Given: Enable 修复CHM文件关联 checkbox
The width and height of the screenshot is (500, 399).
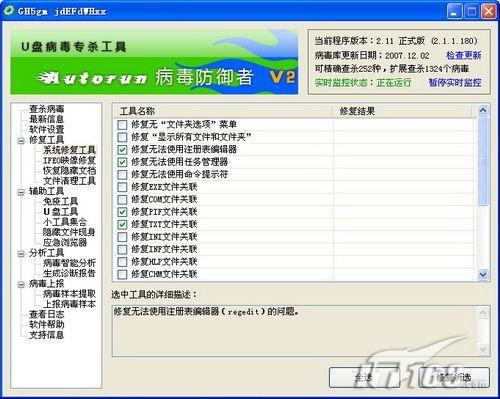Looking at the screenshot, I should (x=122, y=274).
